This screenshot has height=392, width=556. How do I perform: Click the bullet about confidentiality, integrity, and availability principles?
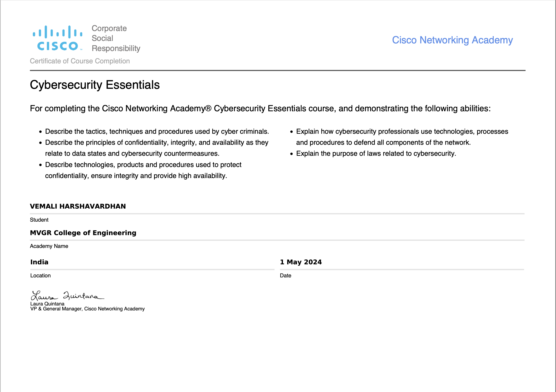(x=157, y=148)
